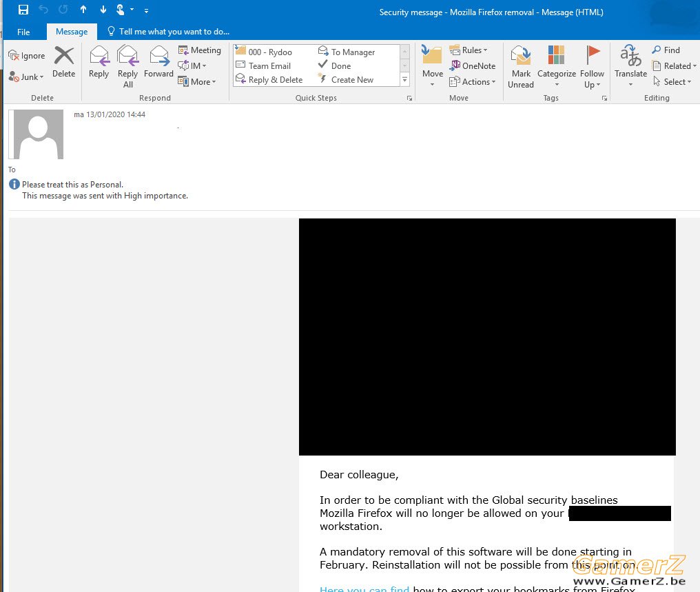The height and width of the screenshot is (592, 700).
Task: Click the Reply All button
Action: [127, 67]
